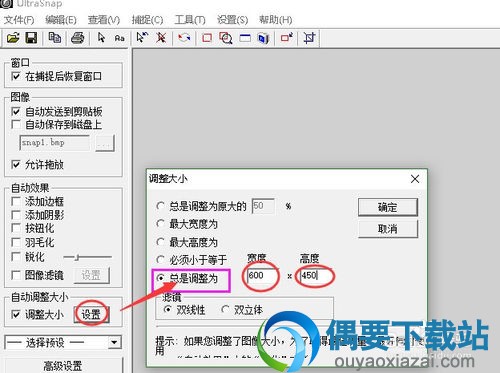500x373 pixels.
Task: Select 总是调整为 radio option
Action: [x=160, y=278]
